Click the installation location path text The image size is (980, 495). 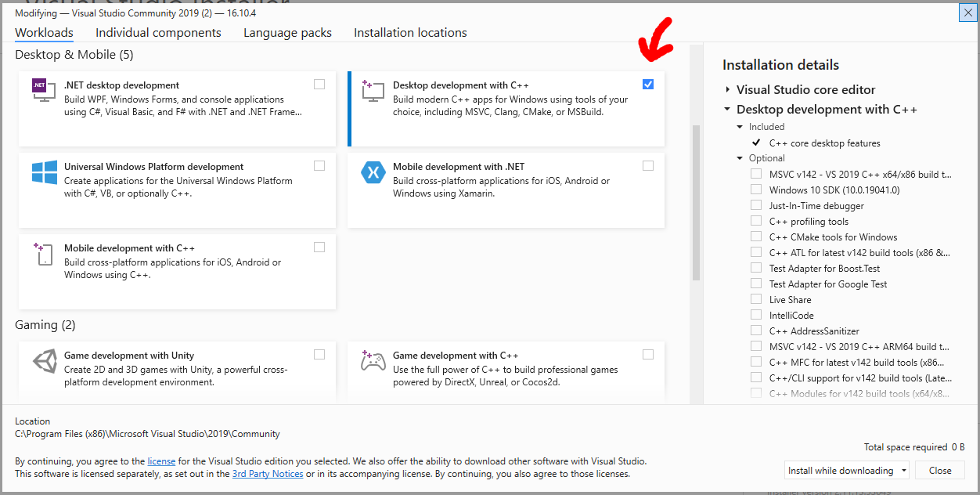(x=147, y=434)
